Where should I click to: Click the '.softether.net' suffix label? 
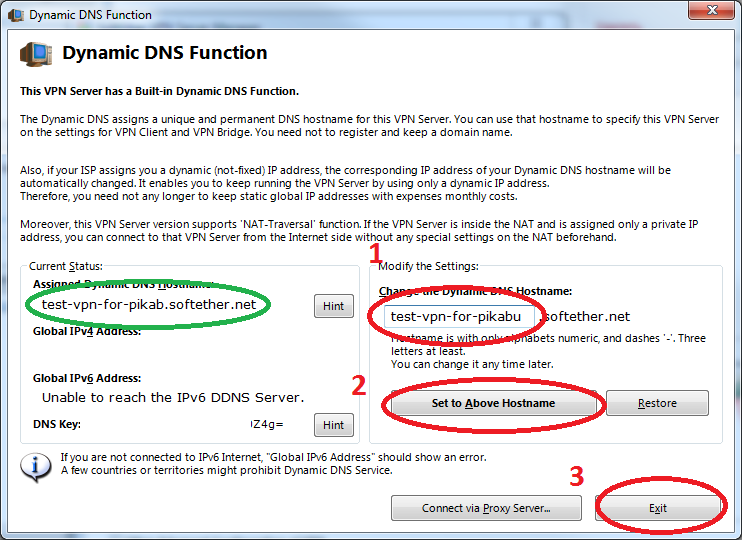tap(585, 317)
